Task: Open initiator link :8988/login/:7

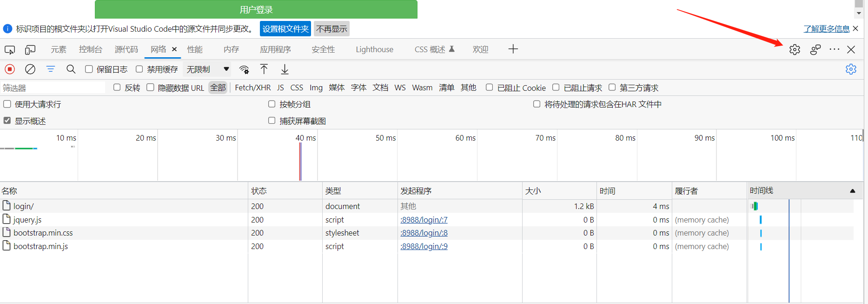Action: point(424,220)
